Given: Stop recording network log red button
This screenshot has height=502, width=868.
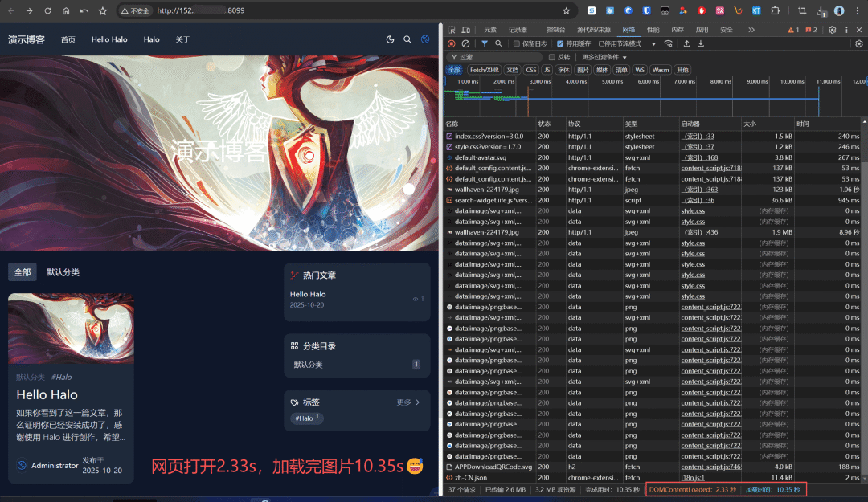Looking at the screenshot, I should (452, 43).
